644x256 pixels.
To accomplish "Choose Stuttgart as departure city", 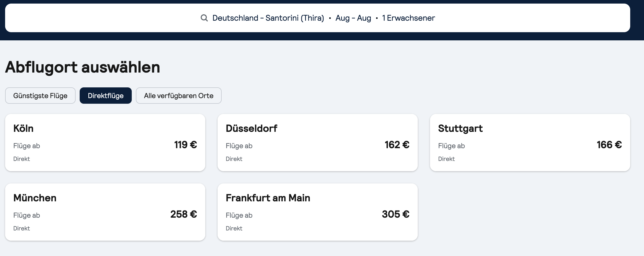I will [x=530, y=143].
